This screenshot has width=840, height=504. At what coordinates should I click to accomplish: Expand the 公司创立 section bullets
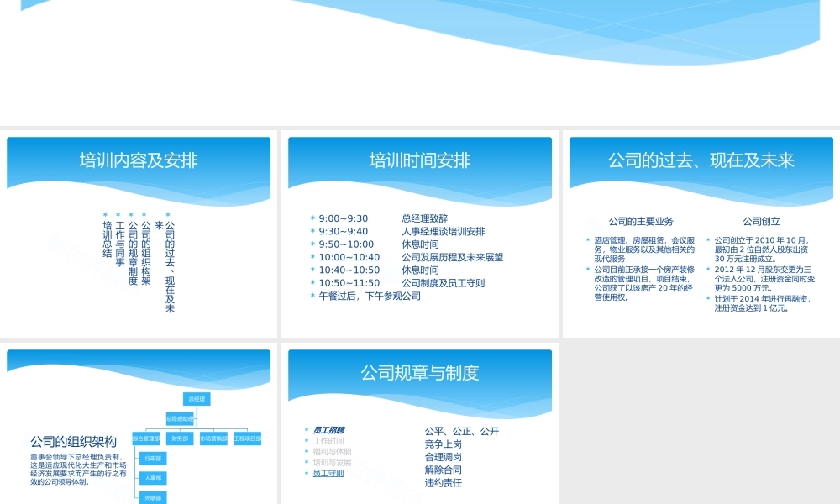coord(760,222)
